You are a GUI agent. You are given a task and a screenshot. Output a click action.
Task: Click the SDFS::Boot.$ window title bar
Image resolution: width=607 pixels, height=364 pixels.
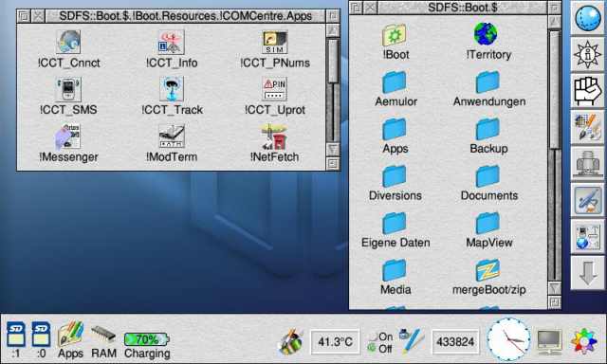click(462, 8)
